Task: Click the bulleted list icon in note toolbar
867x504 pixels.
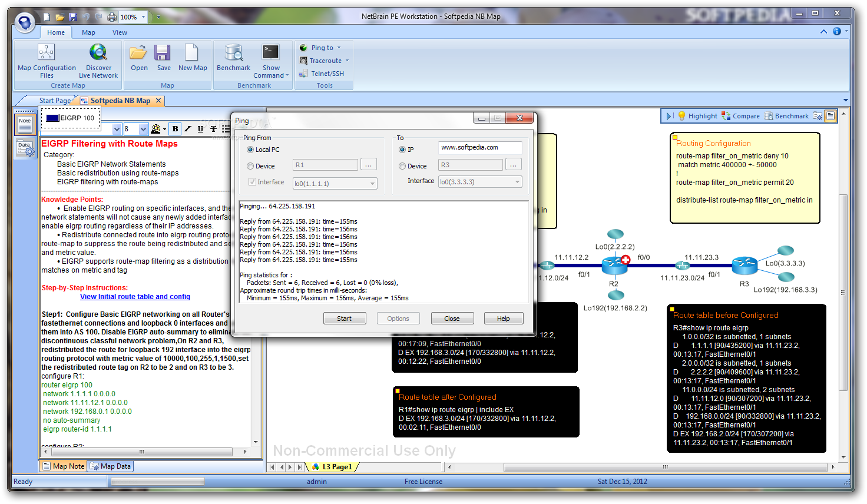Action: point(226,129)
